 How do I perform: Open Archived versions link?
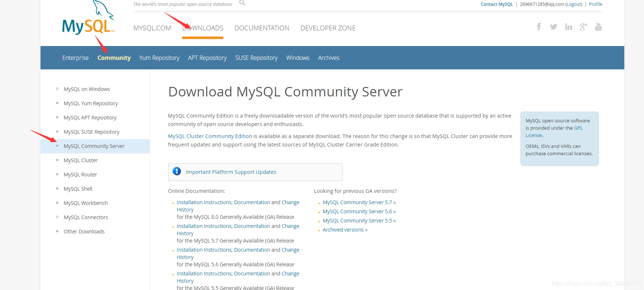point(345,230)
